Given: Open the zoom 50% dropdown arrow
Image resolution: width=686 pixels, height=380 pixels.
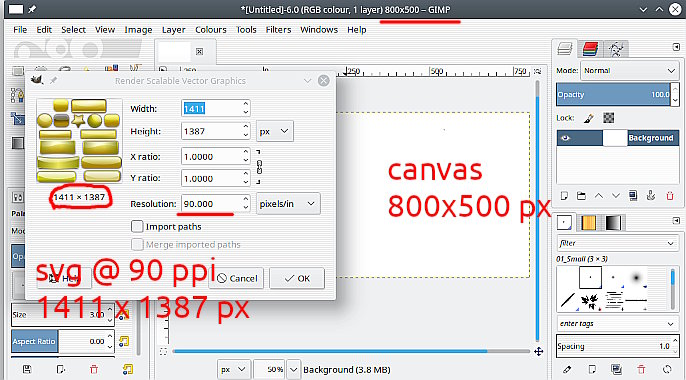Looking at the screenshot, I should pos(294,370).
